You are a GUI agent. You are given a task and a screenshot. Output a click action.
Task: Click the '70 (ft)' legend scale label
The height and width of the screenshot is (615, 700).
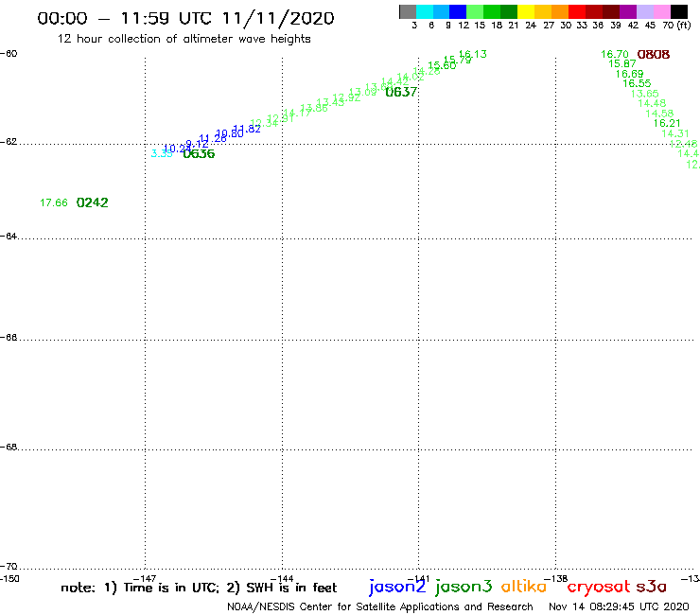click(x=676, y=25)
